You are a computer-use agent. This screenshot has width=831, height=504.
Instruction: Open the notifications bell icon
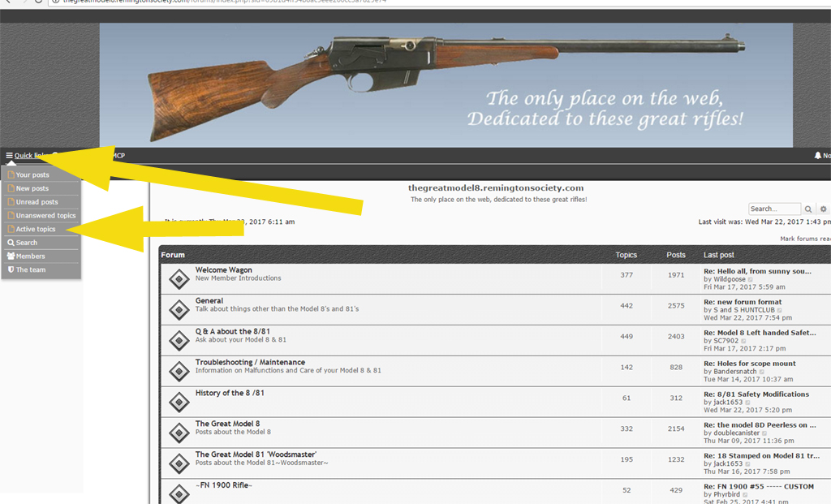[x=818, y=155]
